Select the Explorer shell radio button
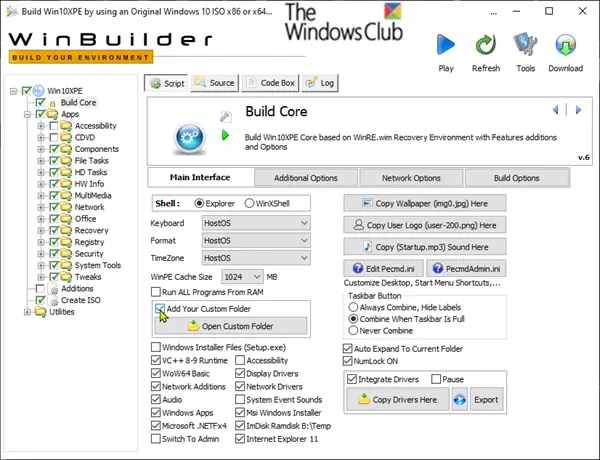 click(199, 203)
